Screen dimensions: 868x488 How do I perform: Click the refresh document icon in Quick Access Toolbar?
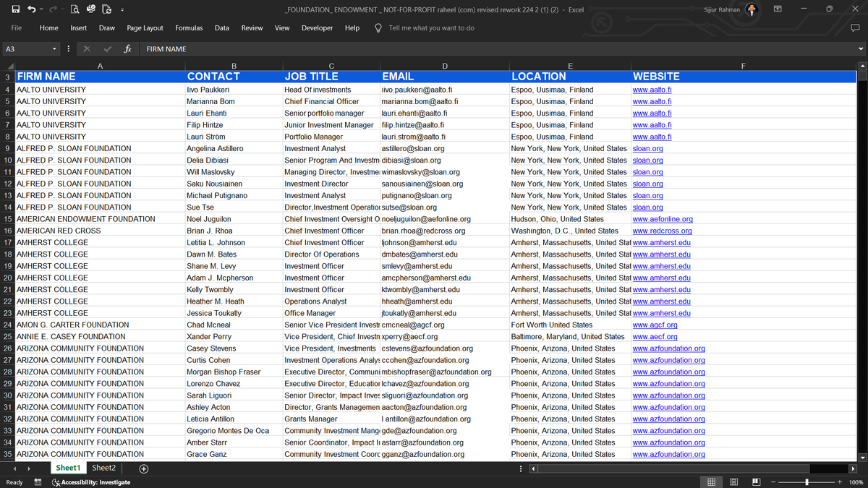click(x=107, y=9)
